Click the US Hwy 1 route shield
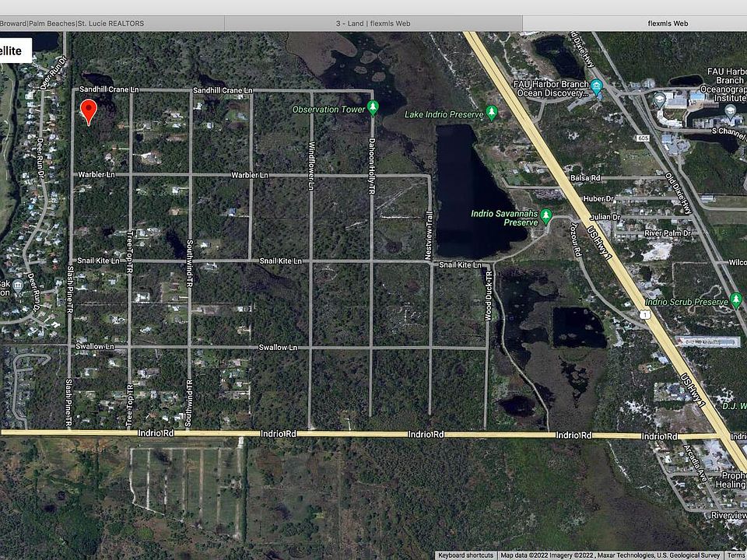The height and width of the screenshot is (560, 747). pyautogui.click(x=645, y=312)
